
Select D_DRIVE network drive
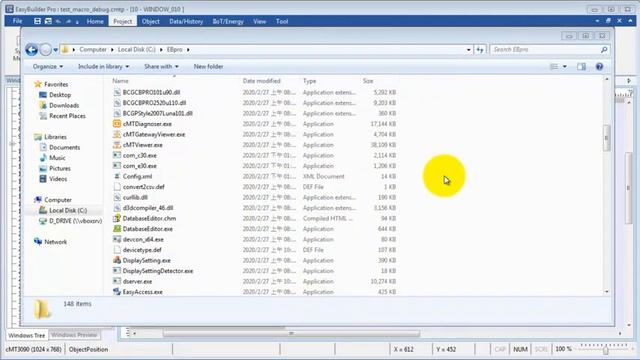pos(75,221)
